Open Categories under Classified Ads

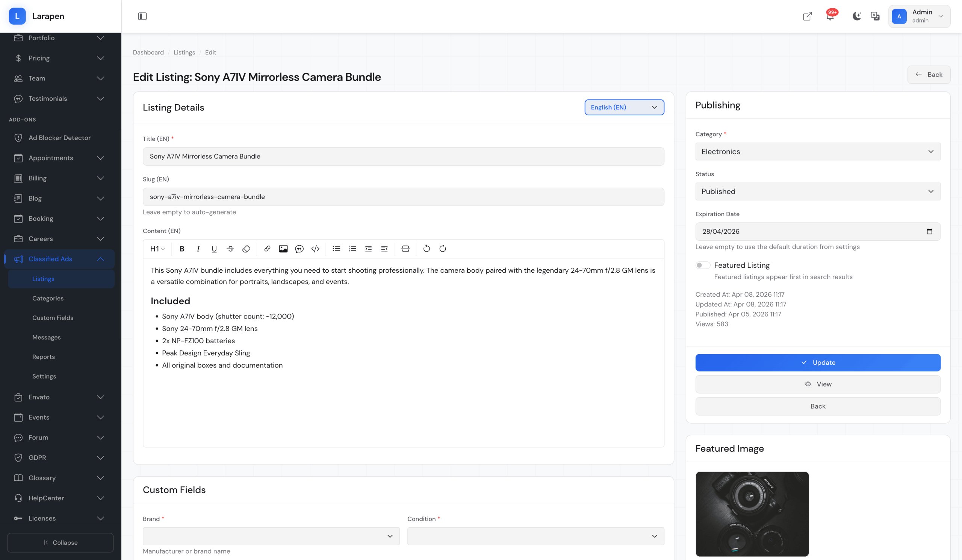[x=48, y=298]
